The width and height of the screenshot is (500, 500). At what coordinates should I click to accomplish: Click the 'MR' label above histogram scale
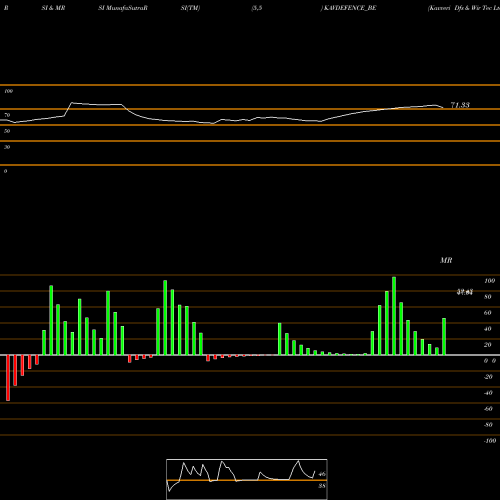click(x=446, y=260)
